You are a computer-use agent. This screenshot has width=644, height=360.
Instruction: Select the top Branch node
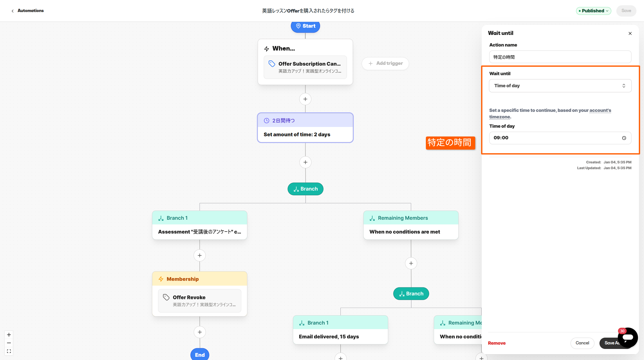tap(305, 189)
